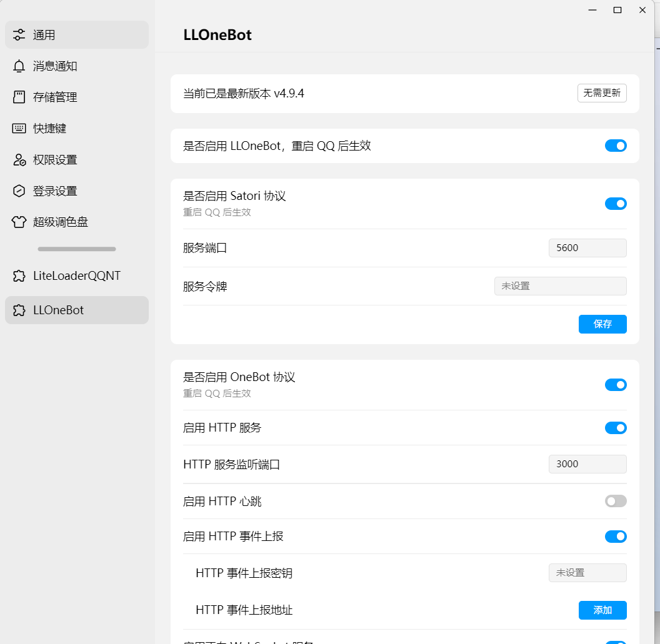Click the bell icon for 消息通知
Image resolution: width=660 pixels, height=644 pixels.
[x=19, y=66]
